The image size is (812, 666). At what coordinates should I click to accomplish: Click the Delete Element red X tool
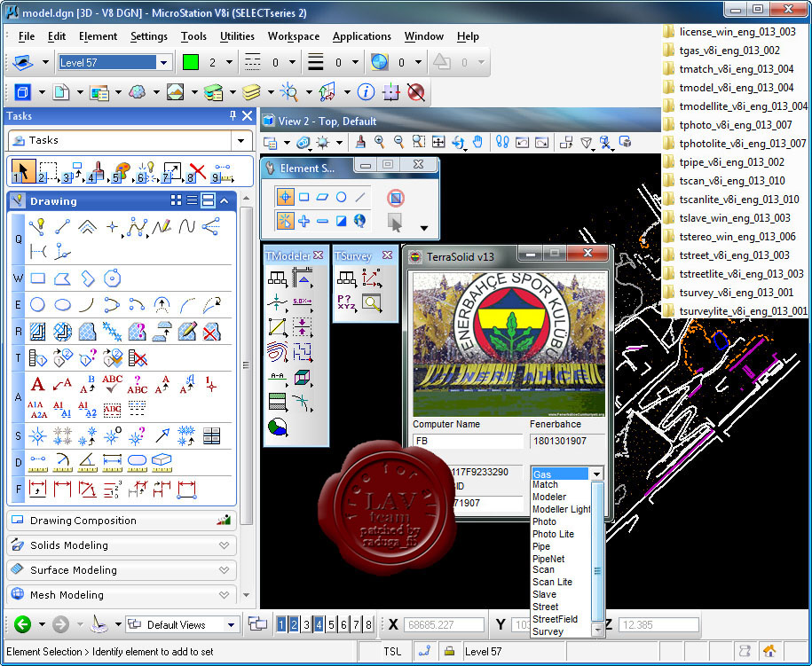tap(197, 171)
